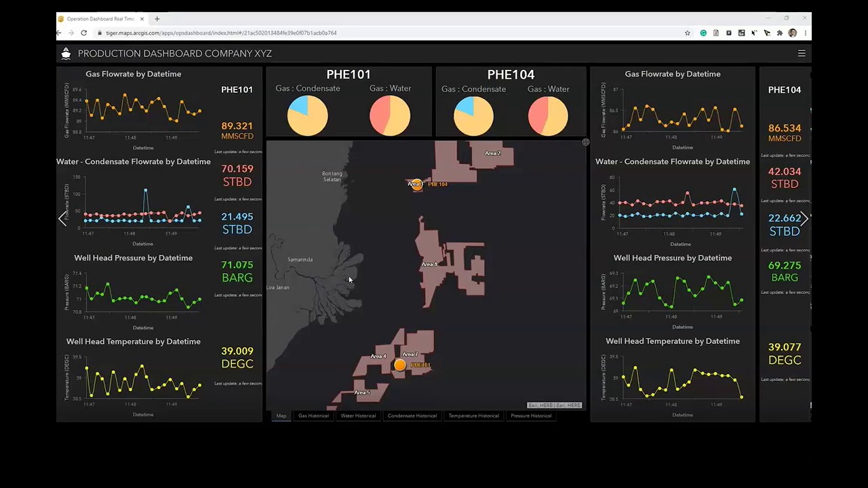The height and width of the screenshot is (488, 868).
Task: Click the 21.495 STBD condensate indicator
Action: (237, 223)
